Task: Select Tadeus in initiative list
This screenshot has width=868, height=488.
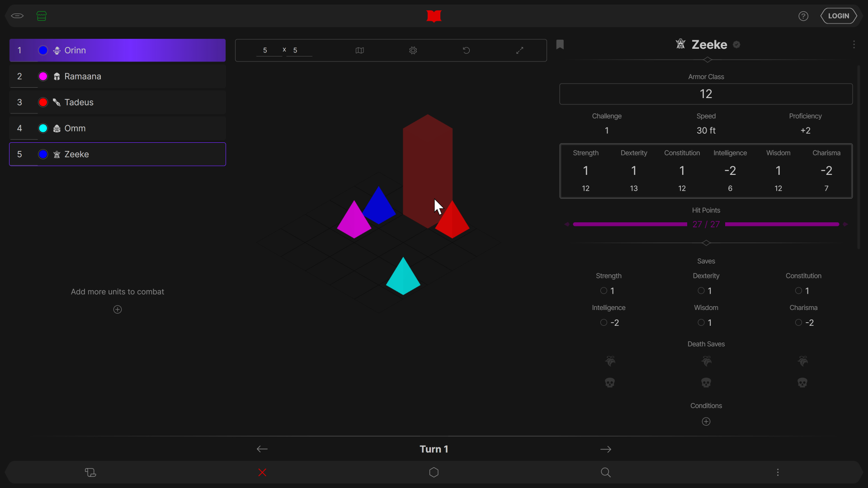Action: 118,102
